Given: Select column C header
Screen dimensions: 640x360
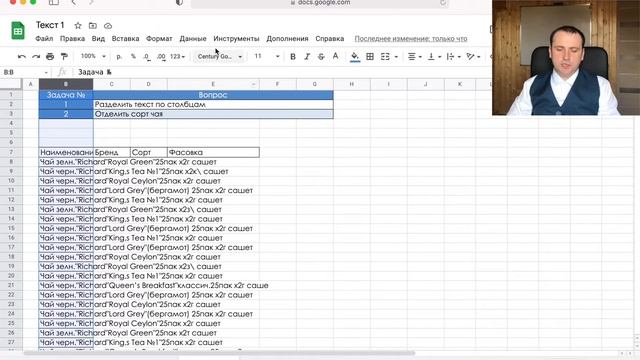Looking at the screenshot, I should click(x=111, y=84).
